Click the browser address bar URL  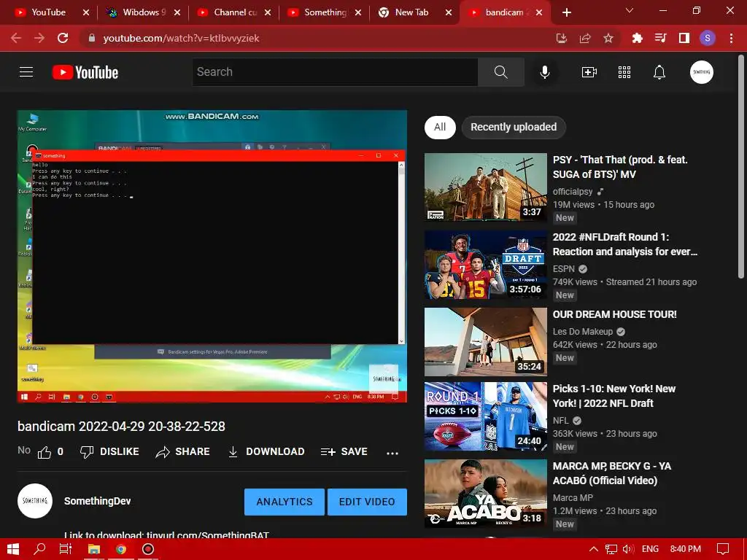click(181, 38)
